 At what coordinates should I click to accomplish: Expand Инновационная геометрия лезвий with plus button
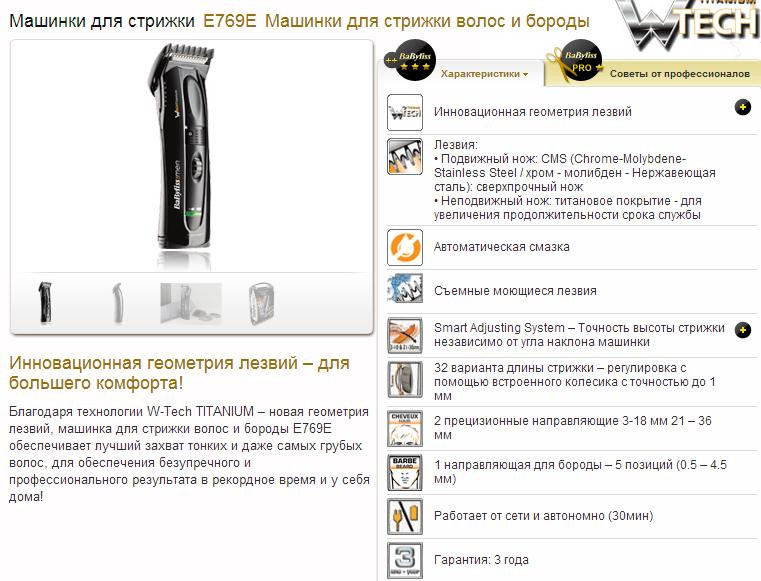pos(743,107)
